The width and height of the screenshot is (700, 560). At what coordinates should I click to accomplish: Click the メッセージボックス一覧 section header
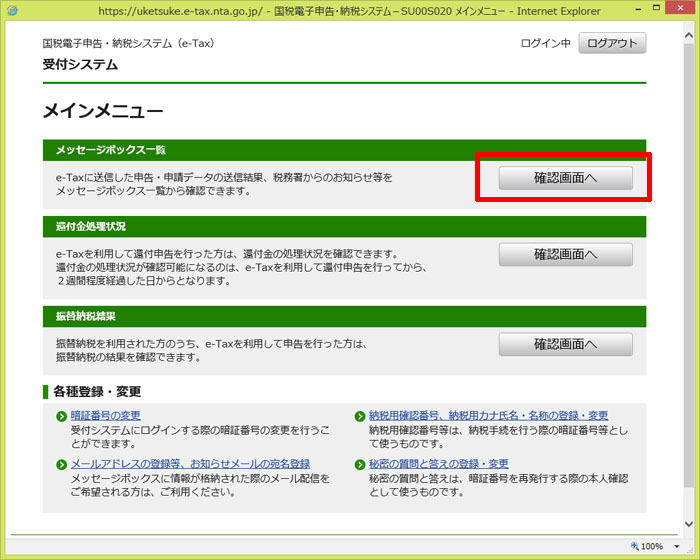(344, 150)
